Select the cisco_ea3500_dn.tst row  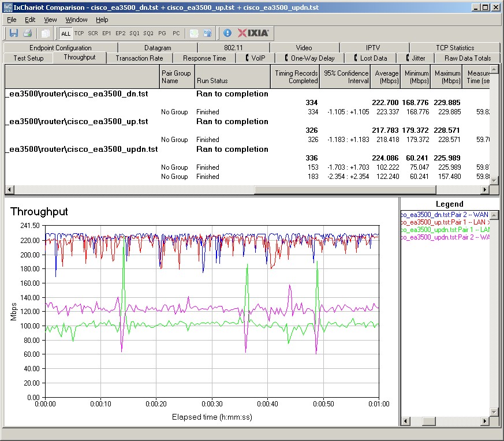click(x=247, y=94)
